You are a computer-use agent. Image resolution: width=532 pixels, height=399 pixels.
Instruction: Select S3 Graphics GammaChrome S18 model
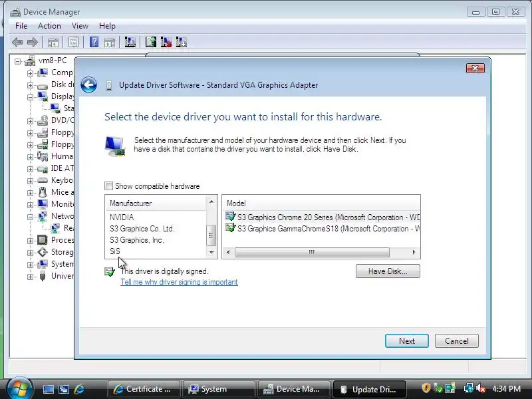click(x=322, y=229)
